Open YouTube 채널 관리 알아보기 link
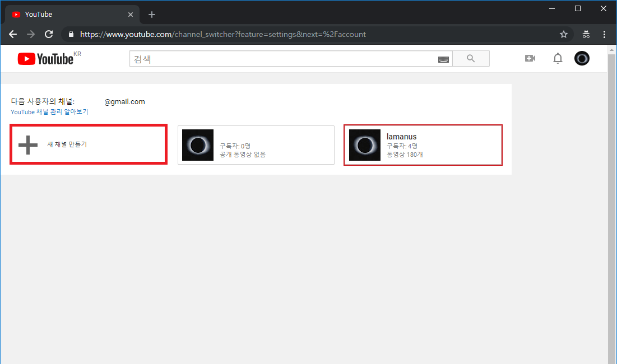This screenshot has width=617, height=364. pos(49,112)
